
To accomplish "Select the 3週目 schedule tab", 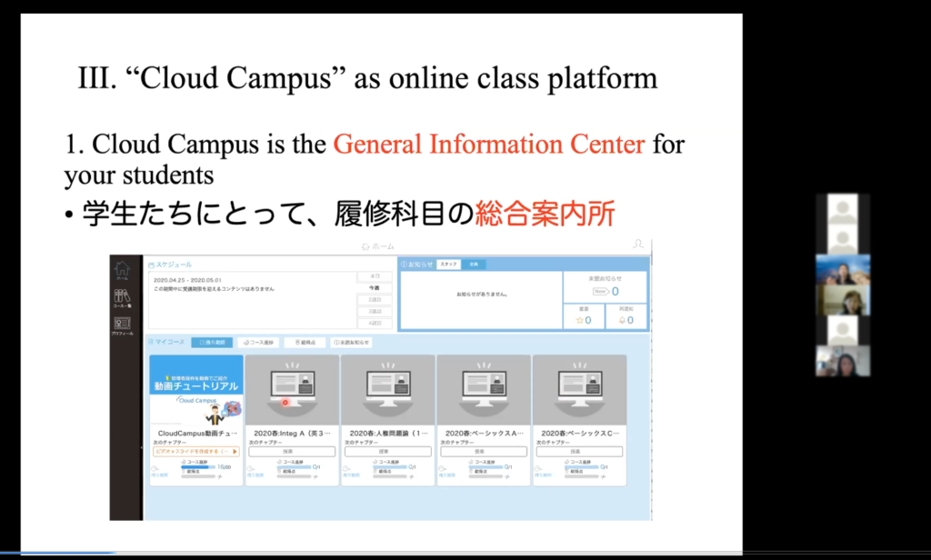I will (375, 312).
